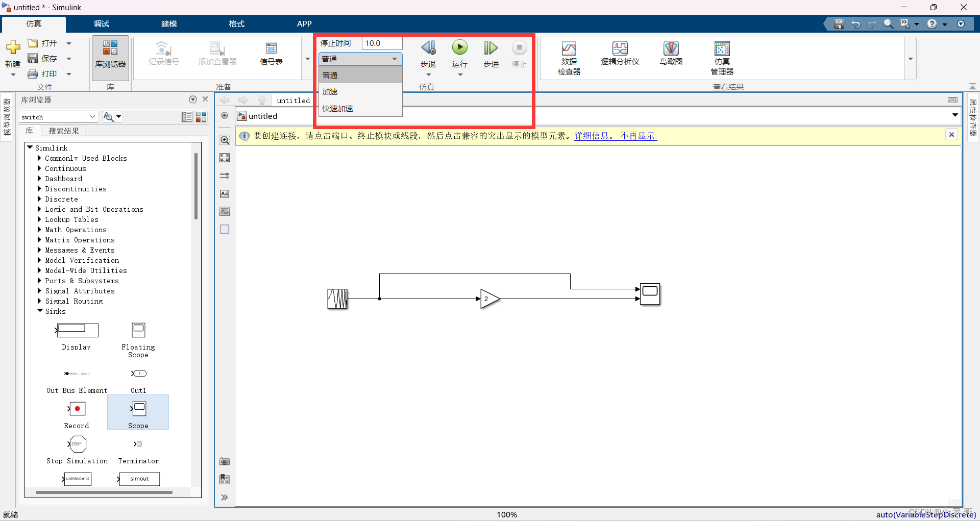Open the APP ribbon tab
Image resolution: width=980 pixels, height=521 pixels.
[304, 24]
